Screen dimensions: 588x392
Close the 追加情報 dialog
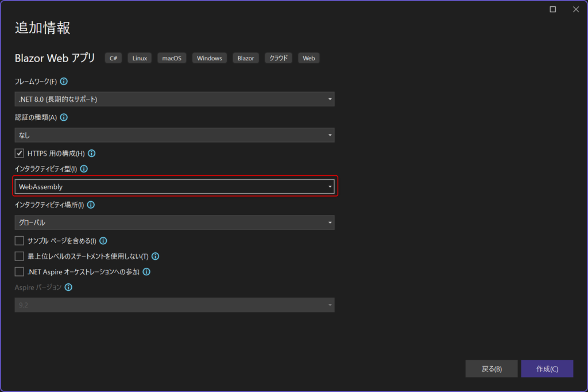(576, 9)
